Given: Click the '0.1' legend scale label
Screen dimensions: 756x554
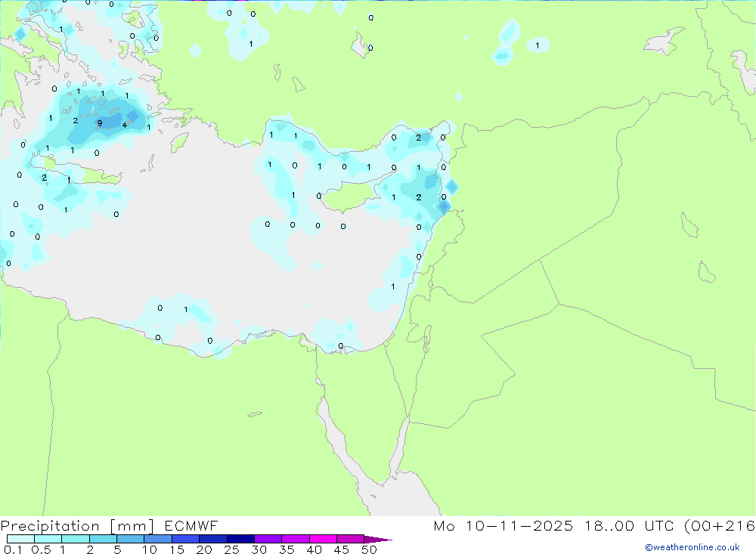Looking at the screenshot, I should pyautogui.click(x=13, y=549).
